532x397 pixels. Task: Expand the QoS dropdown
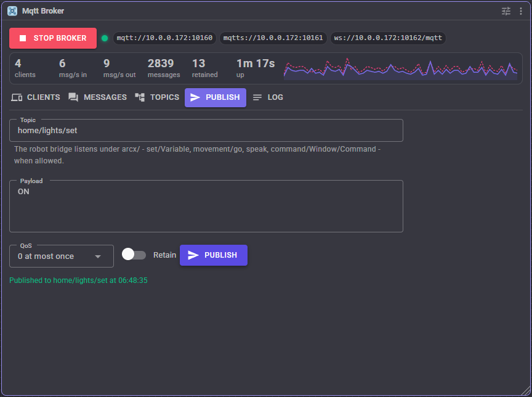tap(62, 256)
